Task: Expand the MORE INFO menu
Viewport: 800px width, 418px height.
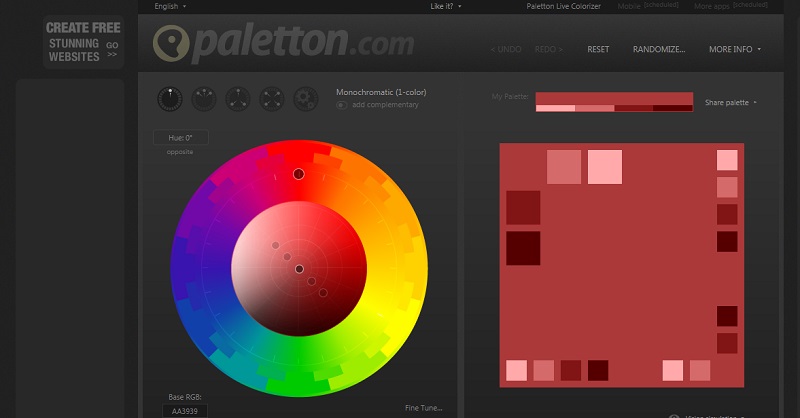Action: 735,49
